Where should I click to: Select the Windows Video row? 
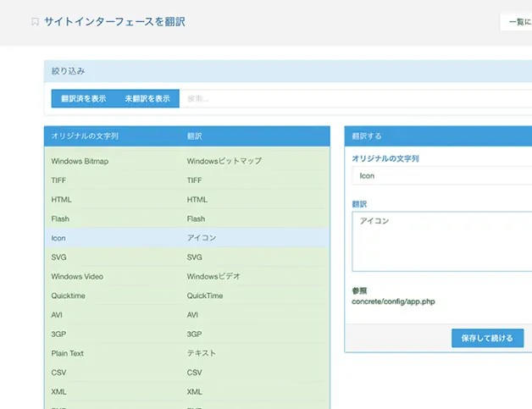pos(187,276)
